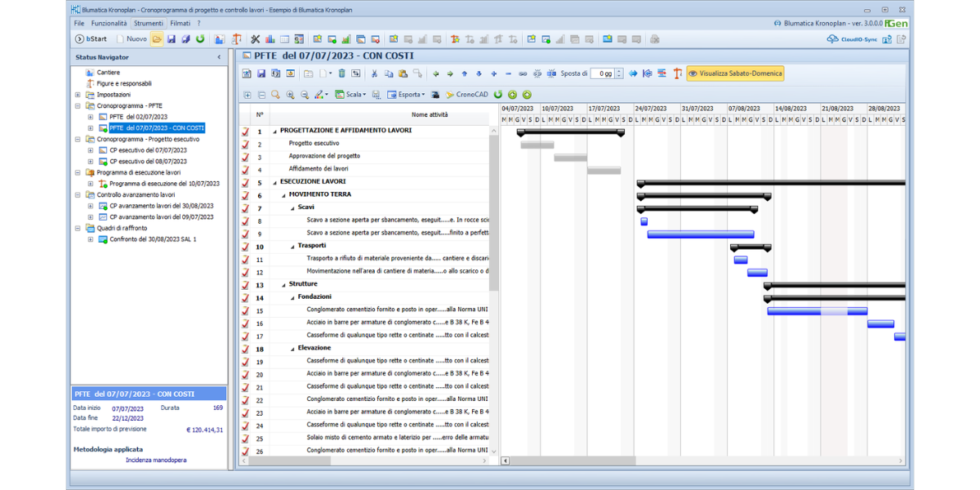
Task: Click the Gantt horizontal scrollbar thumb
Action: [573, 461]
